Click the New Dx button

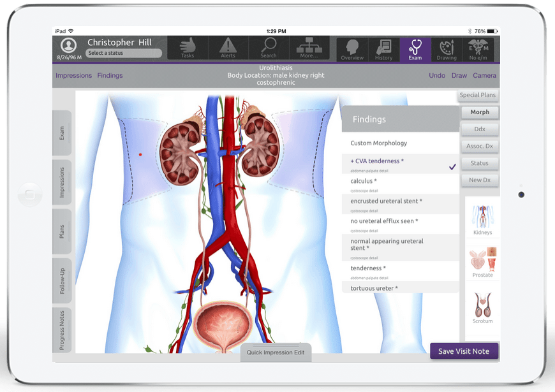[480, 180]
